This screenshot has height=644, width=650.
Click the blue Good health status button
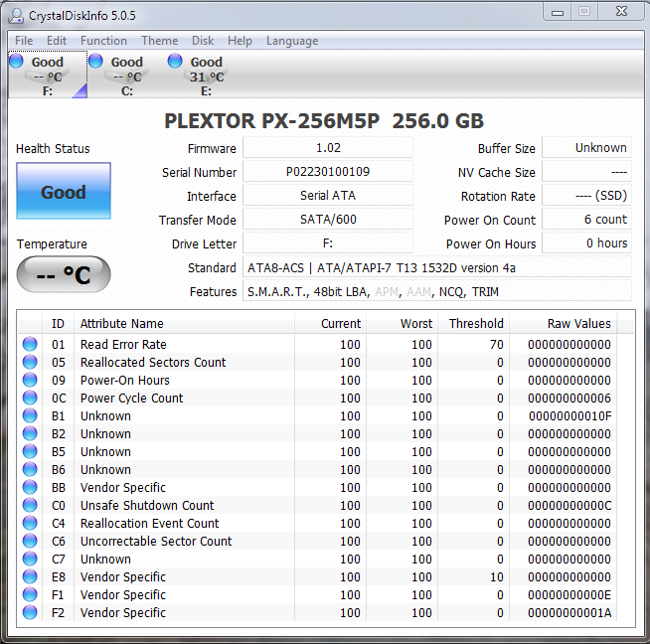pos(64,192)
